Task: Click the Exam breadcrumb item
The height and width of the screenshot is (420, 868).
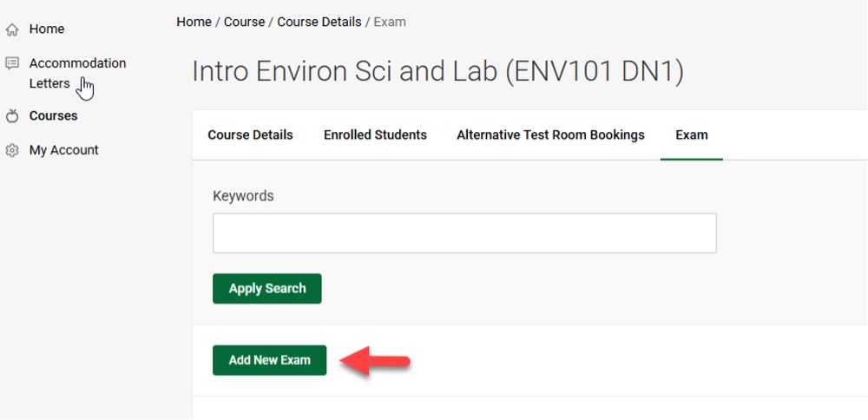Action: coord(390,23)
